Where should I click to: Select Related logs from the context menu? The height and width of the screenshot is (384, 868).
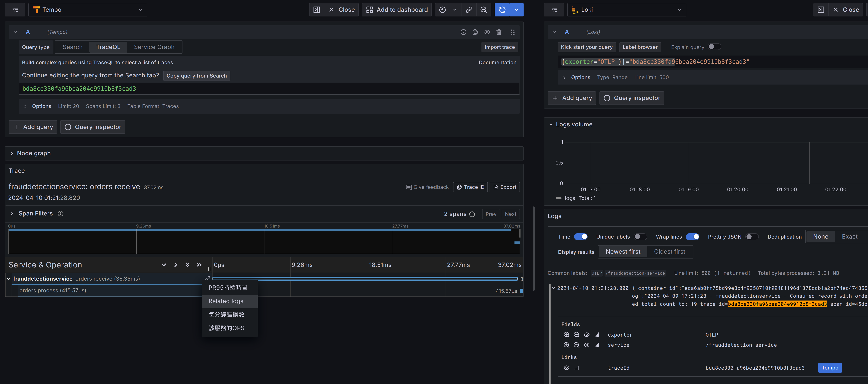[226, 301]
